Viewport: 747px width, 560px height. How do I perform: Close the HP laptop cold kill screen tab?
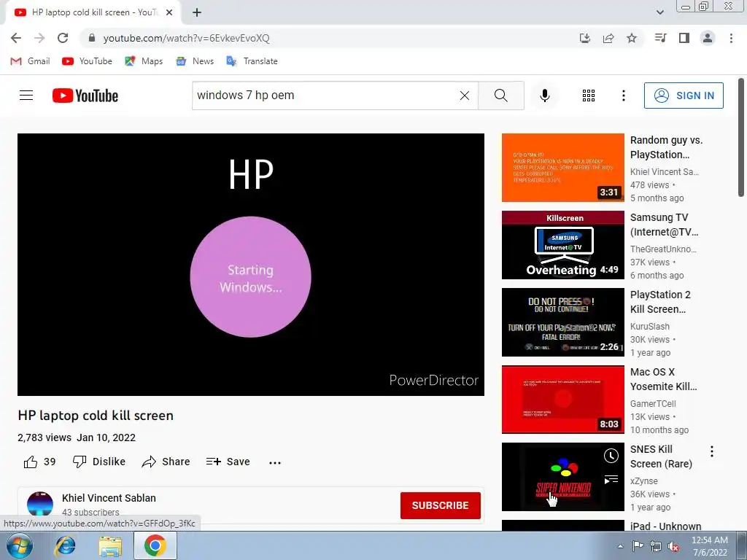tap(169, 12)
